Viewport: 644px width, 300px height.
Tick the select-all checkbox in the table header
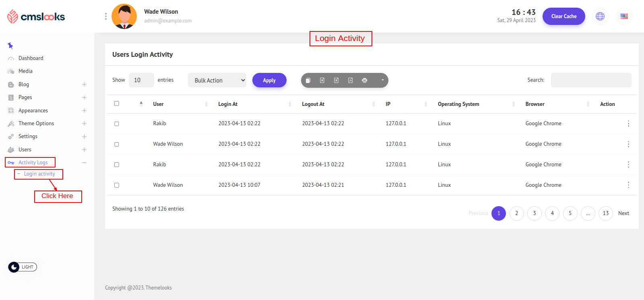coord(117,103)
